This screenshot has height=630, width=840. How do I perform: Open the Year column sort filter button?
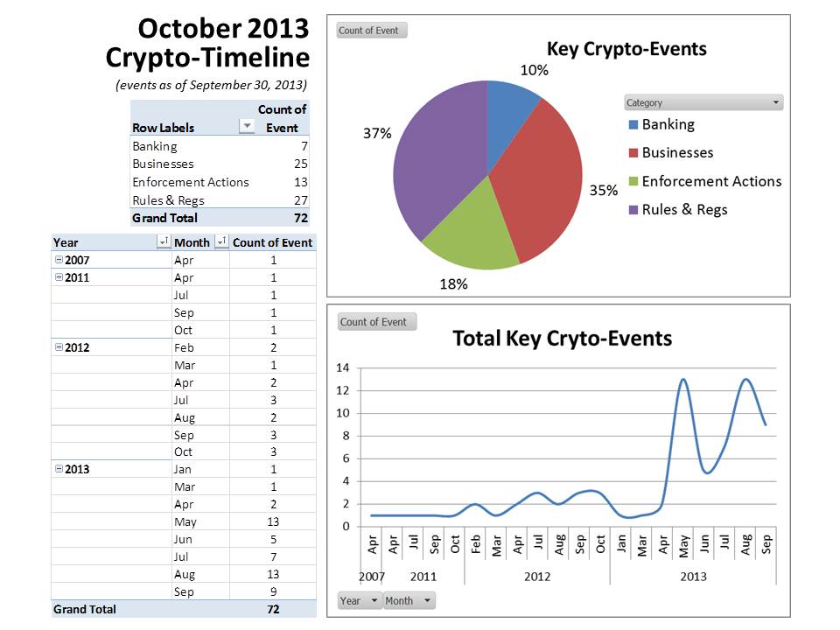coord(163,242)
